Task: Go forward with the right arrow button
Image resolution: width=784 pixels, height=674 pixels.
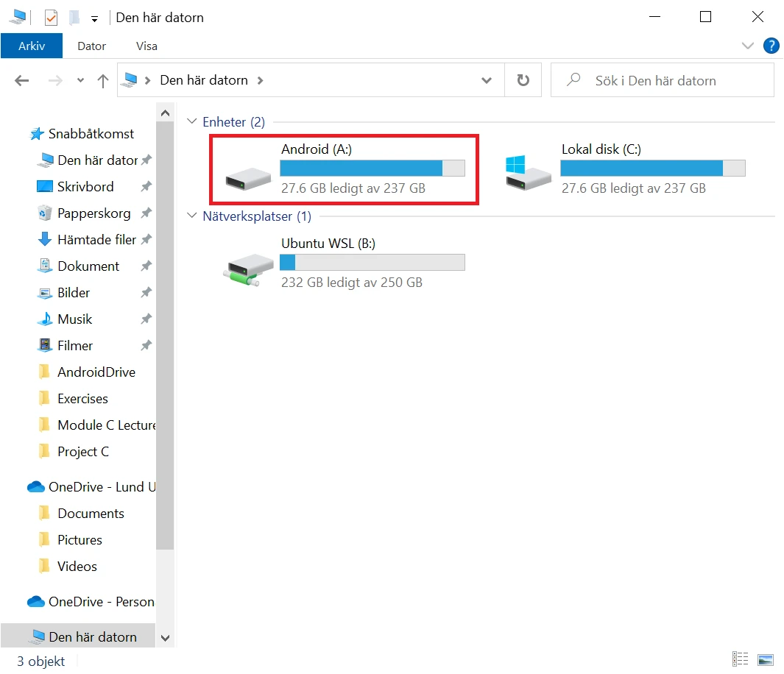Action: [55, 80]
